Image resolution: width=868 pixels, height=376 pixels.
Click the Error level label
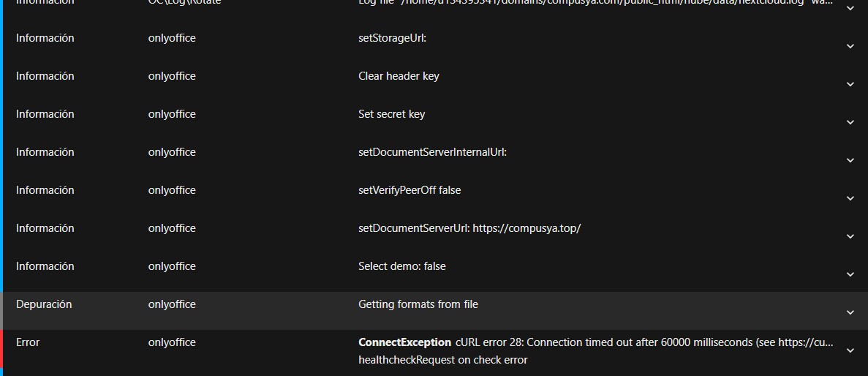28,342
